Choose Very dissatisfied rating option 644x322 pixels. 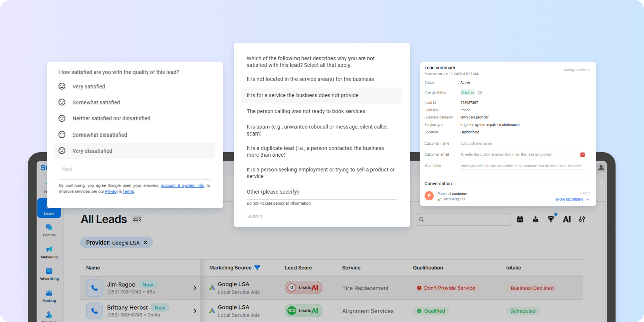point(92,151)
